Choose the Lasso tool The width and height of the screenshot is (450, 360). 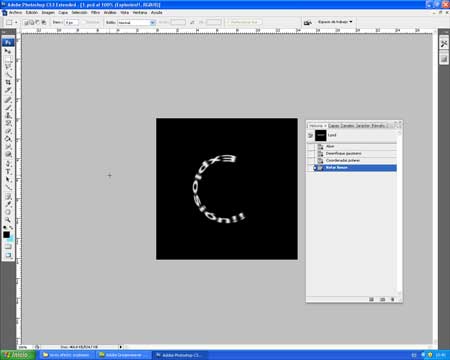click(x=8, y=67)
